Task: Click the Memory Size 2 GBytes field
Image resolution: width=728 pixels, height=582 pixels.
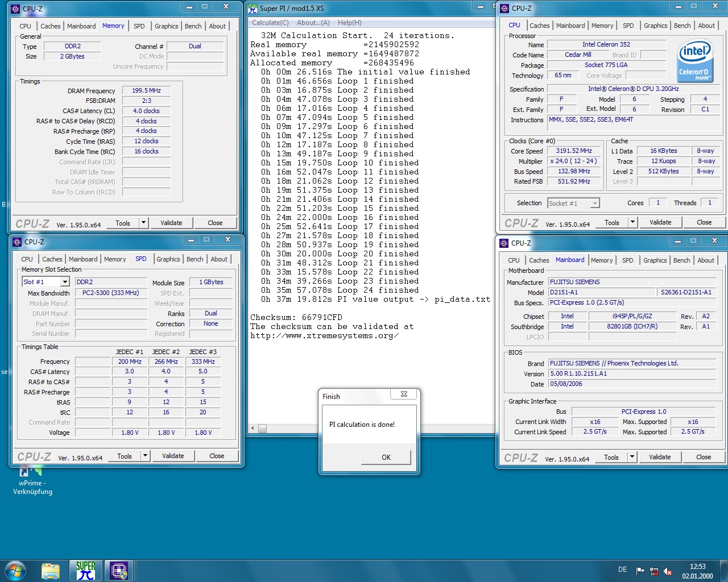Action: pyautogui.click(x=72, y=57)
